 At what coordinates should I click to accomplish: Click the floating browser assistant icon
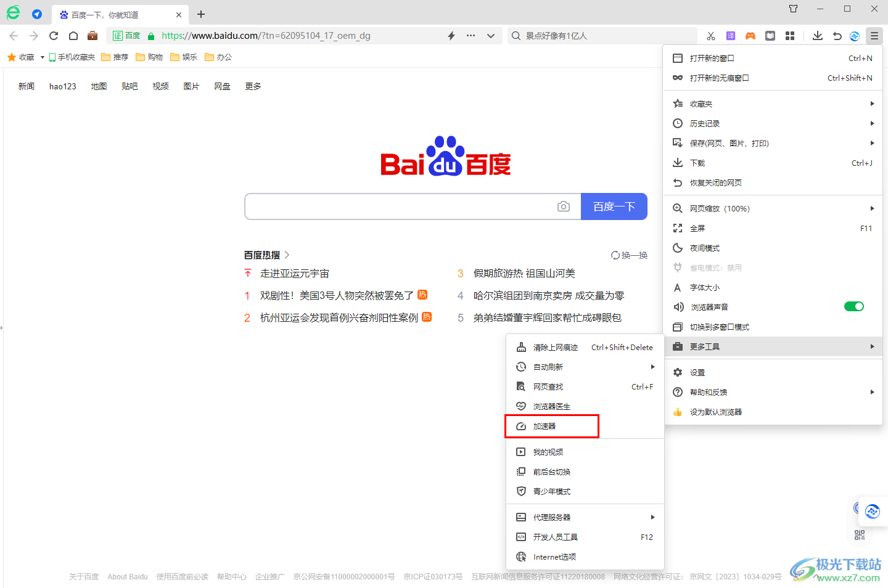point(873,511)
